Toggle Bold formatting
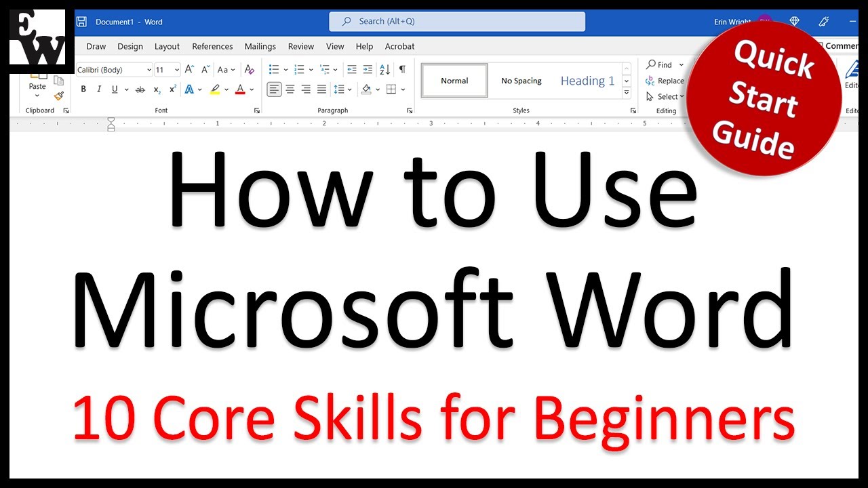Image resolution: width=868 pixels, height=488 pixels. click(83, 89)
